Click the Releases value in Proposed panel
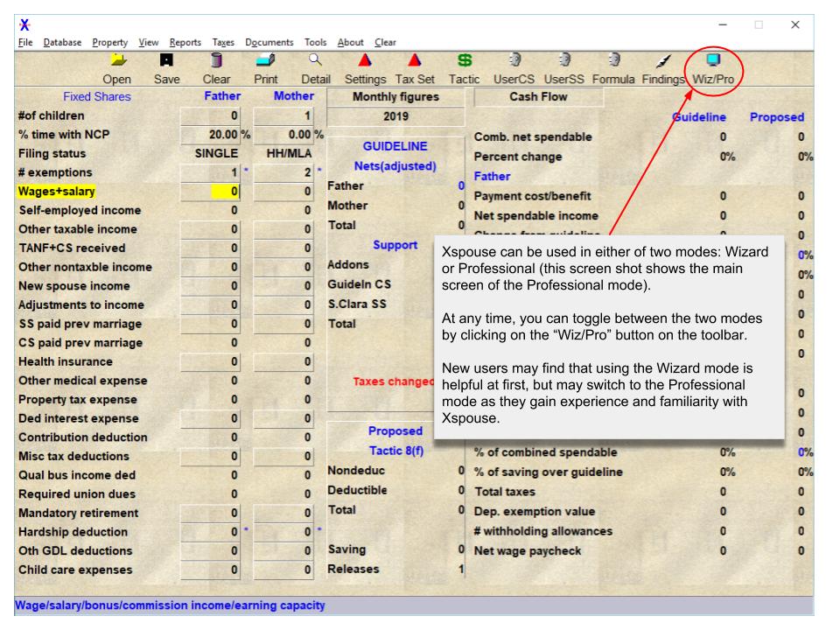840x630 pixels. point(461,570)
